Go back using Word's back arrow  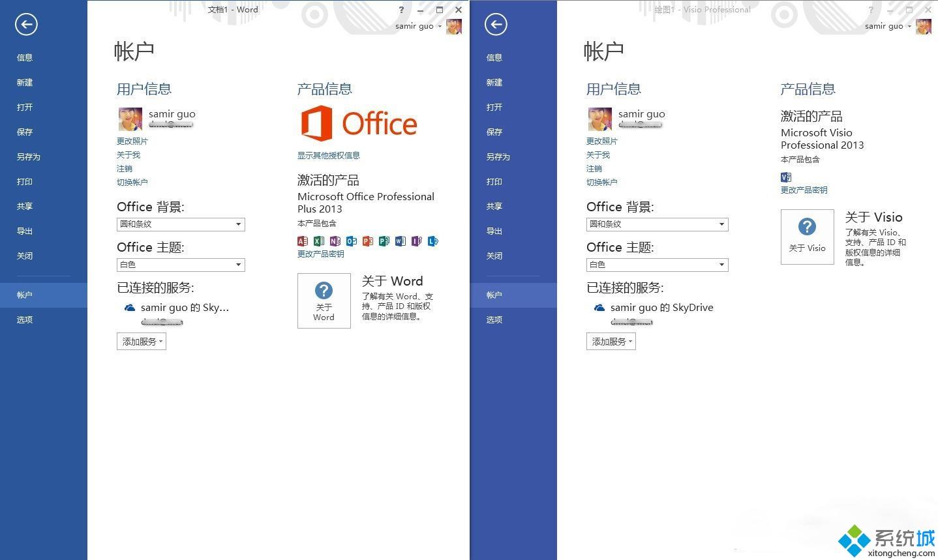[26, 25]
